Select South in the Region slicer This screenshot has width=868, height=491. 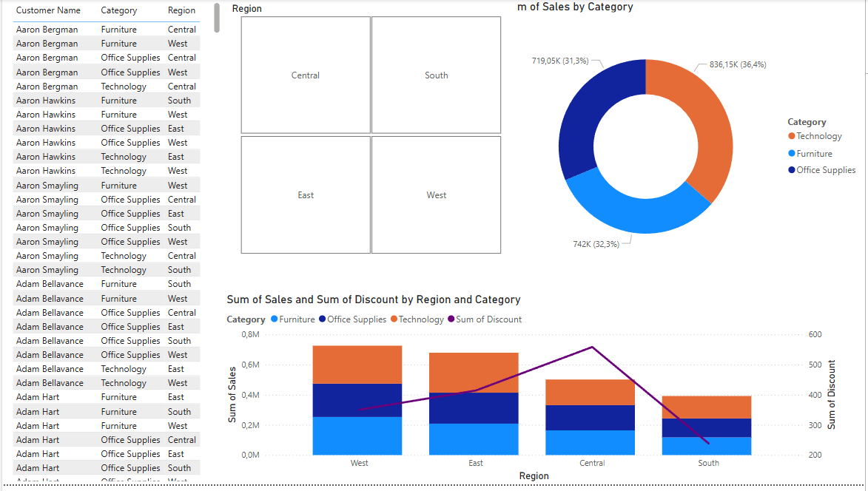436,75
